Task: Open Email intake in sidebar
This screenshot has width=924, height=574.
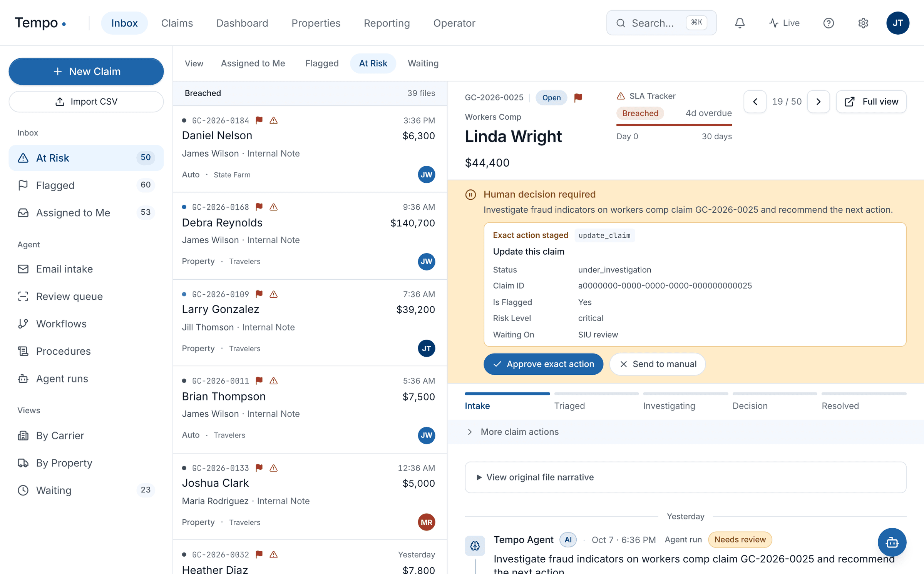Action: tap(86, 269)
